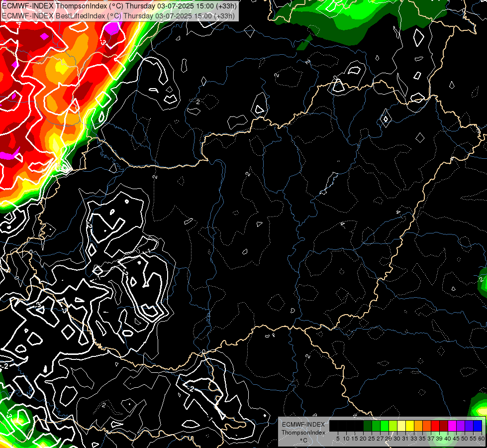The height and width of the screenshot is (448, 487).
Task: Select the dark green 20-25 legend swatch
Action: [x=368, y=426]
